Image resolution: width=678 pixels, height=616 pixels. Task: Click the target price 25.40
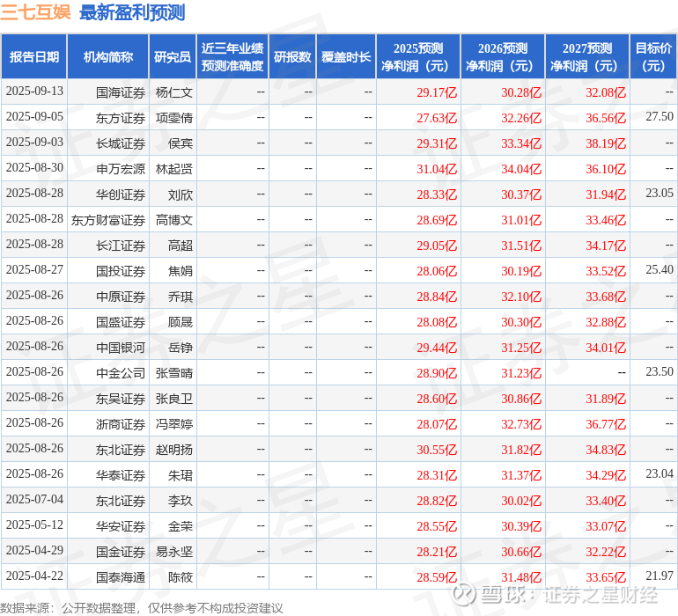tap(660, 270)
